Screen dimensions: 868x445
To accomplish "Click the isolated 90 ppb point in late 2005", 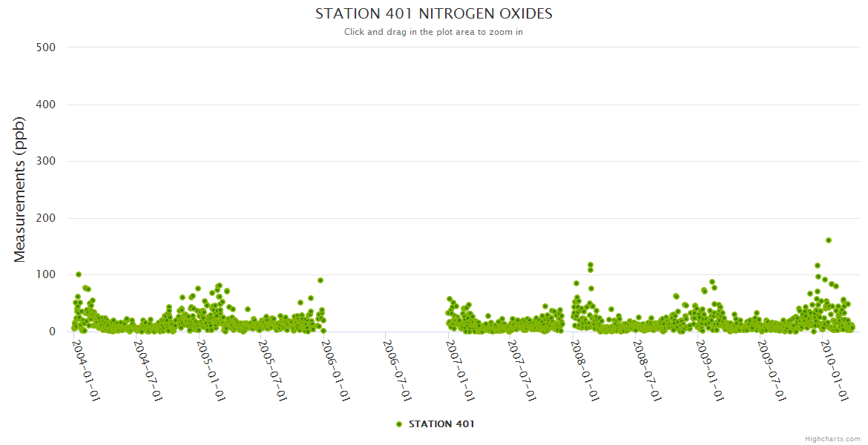I will pyautogui.click(x=320, y=280).
